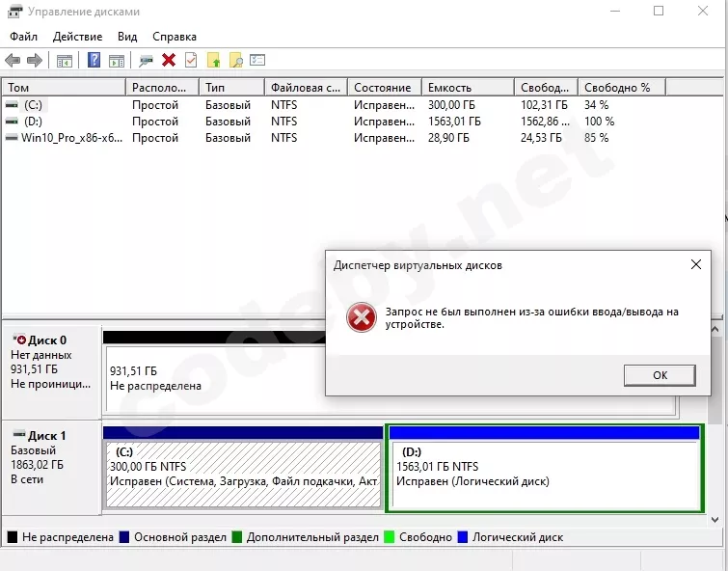Click the green Дополнительный раздел legend swatch

pos(237,537)
